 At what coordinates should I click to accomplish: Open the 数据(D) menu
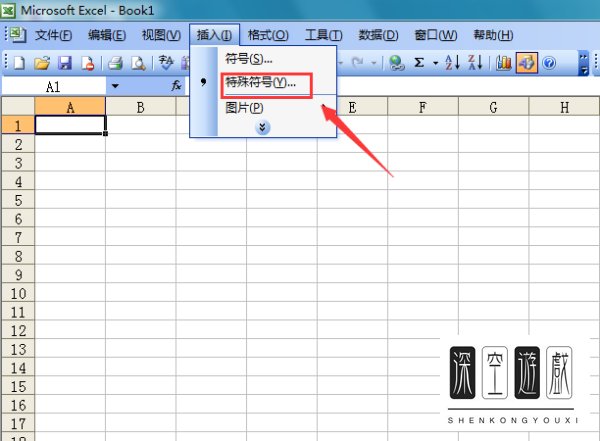point(378,35)
